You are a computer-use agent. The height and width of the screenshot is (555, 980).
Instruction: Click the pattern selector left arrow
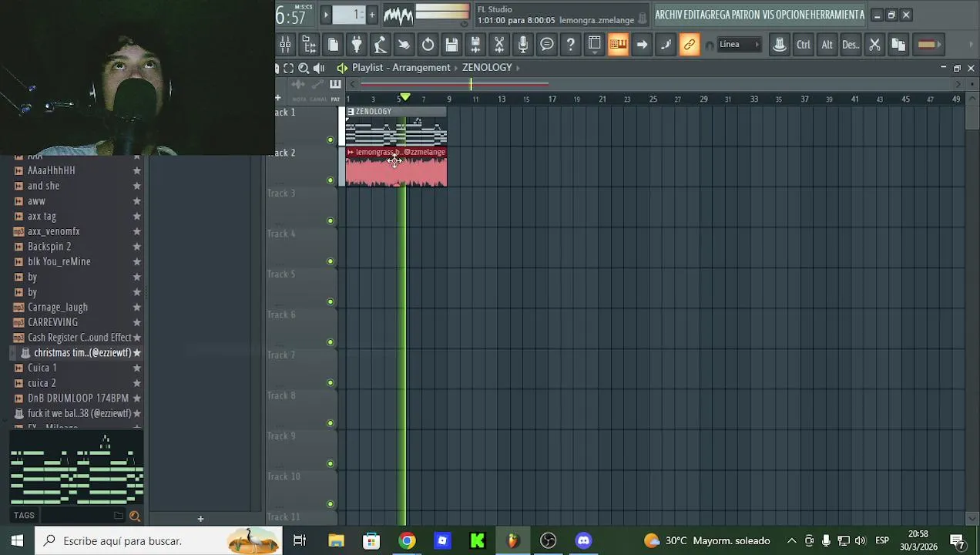point(326,14)
